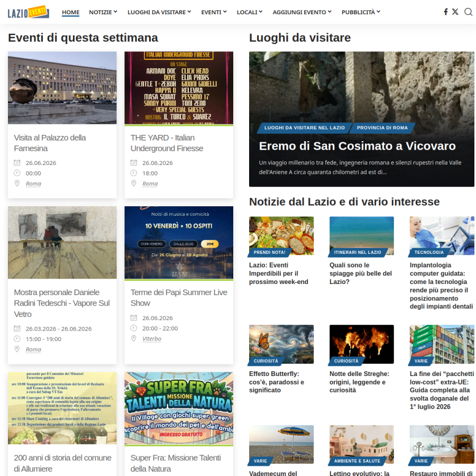
Task: Read Quali sono le spiagge più belle article
Action: click(361, 273)
